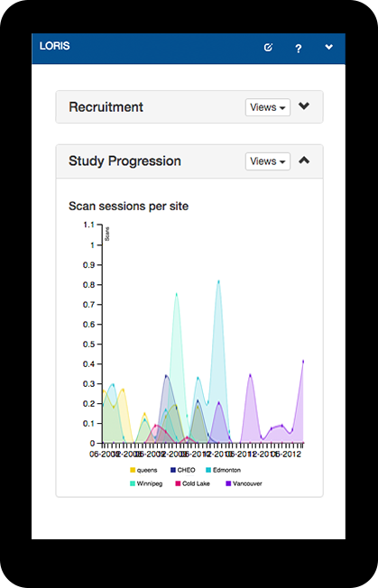Click the Study Progression panel title
The height and width of the screenshot is (588, 378).
point(124,161)
